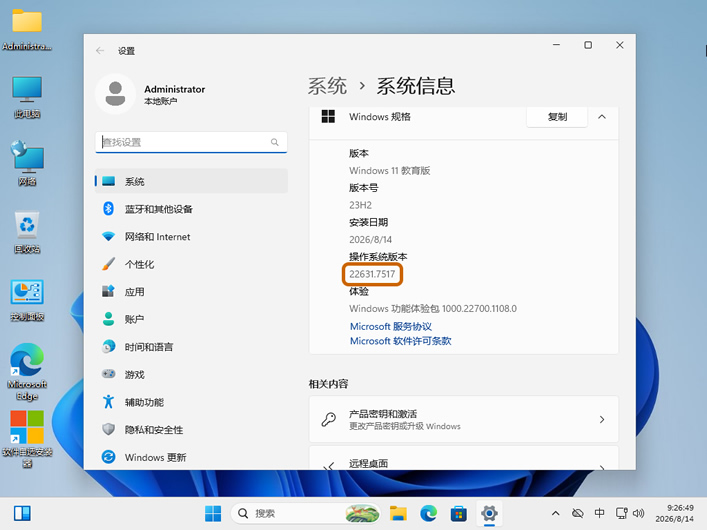Click 系统 in the breadcrumb header

(x=327, y=86)
